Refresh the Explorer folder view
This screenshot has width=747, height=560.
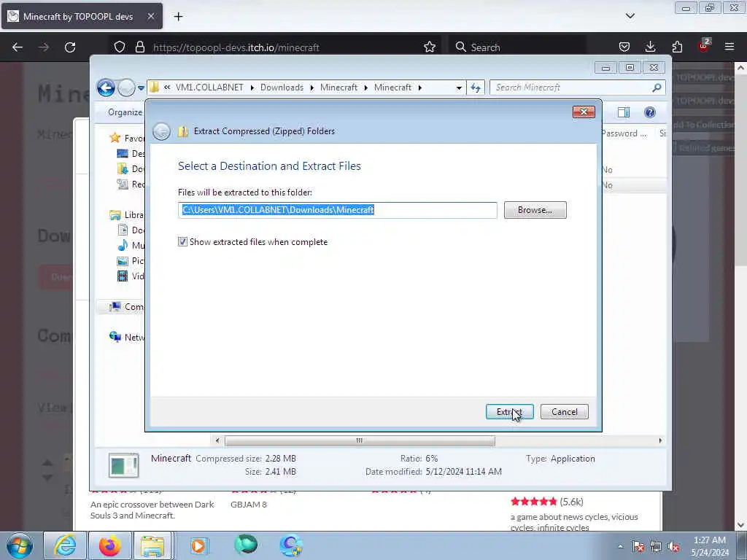click(x=476, y=87)
